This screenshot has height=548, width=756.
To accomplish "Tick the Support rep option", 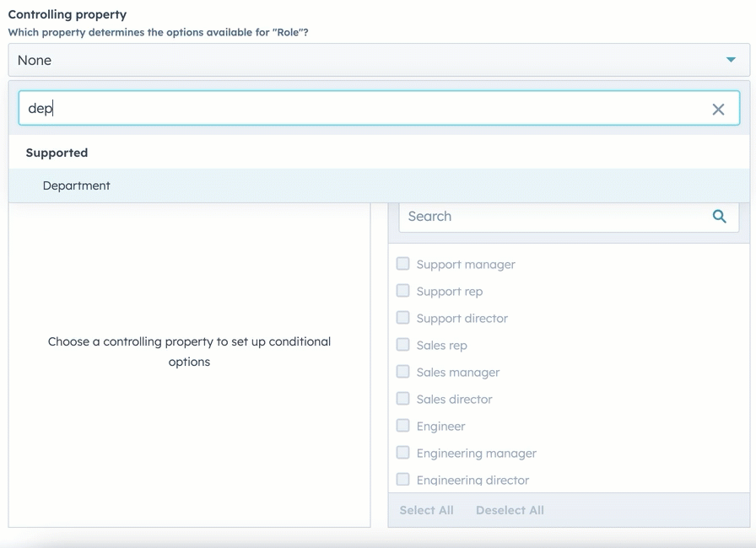I will 403,291.
